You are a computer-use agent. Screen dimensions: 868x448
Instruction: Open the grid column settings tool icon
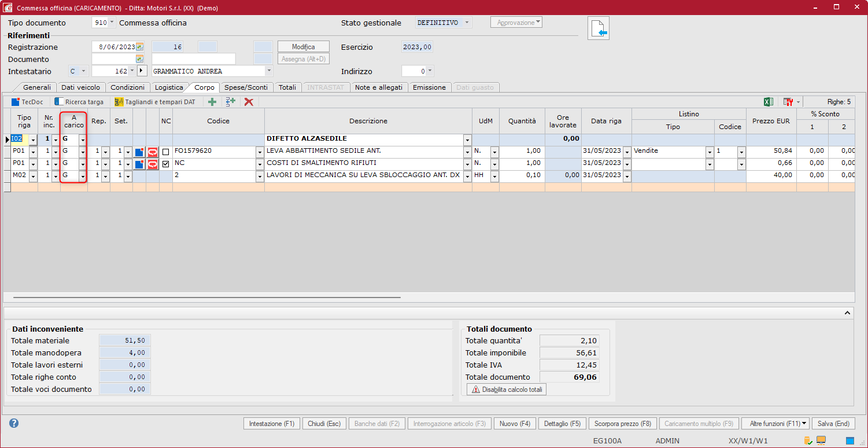pyautogui.click(x=789, y=102)
